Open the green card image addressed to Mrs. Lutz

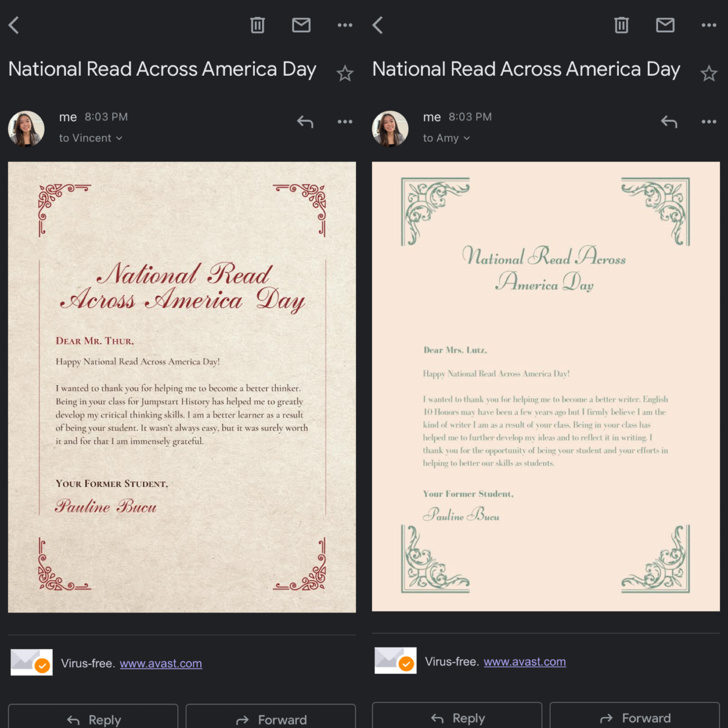point(546,387)
